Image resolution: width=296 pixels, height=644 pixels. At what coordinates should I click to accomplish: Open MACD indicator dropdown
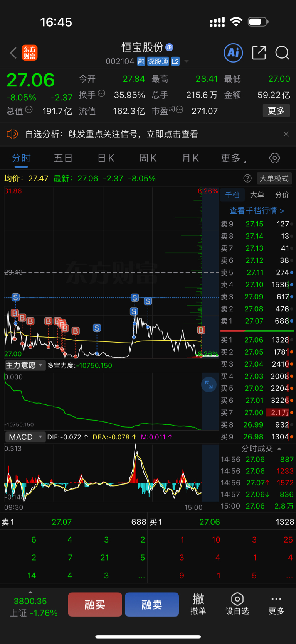[25, 437]
